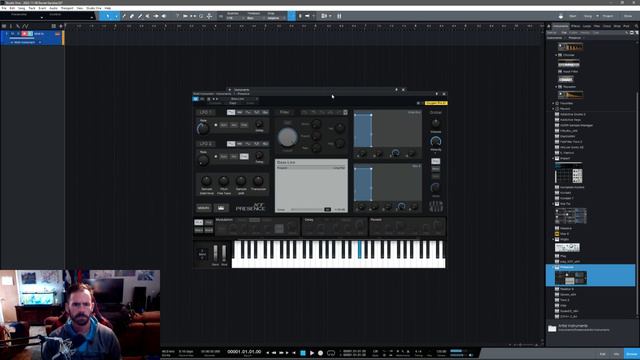
Task: Click the transport Loop icon
Action: point(331,353)
